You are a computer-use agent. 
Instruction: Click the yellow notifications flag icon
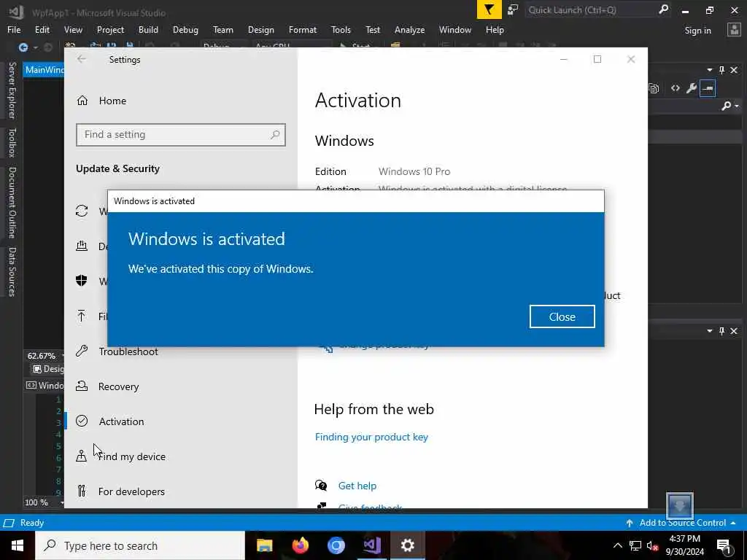coord(489,9)
